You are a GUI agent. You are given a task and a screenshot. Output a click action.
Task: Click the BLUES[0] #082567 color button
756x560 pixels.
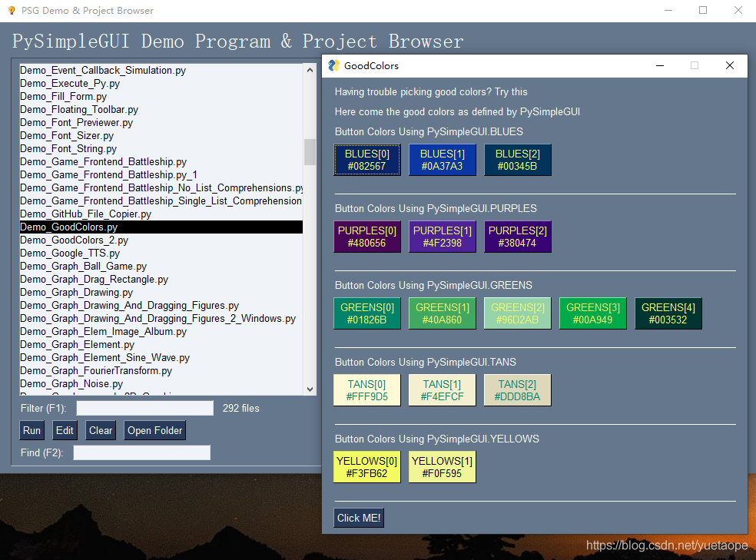pyautogui.click(x=367, y=160)
